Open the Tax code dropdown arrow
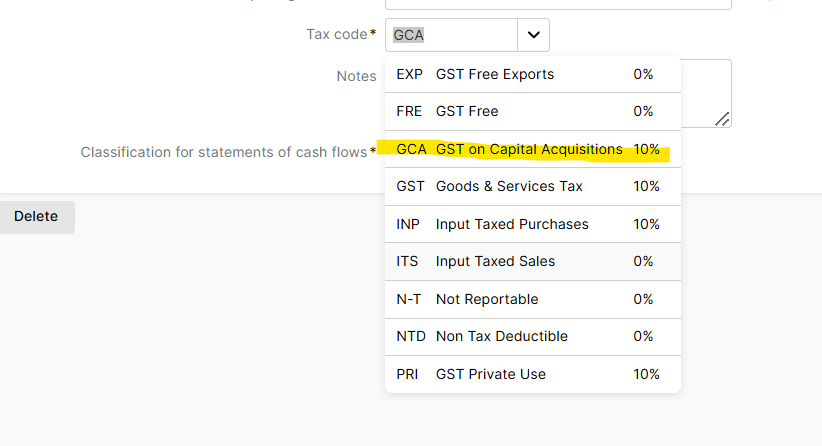 point(533,35)
